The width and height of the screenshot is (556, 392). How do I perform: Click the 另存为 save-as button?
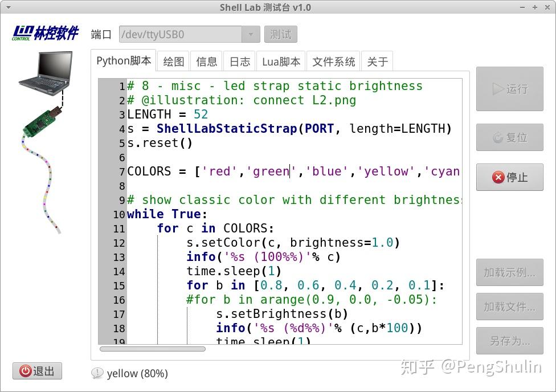[x=509, y=341]
